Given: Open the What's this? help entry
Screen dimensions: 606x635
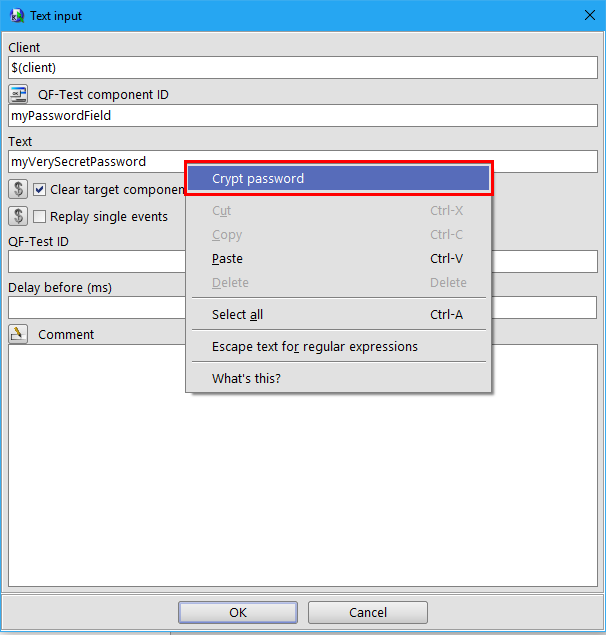Looking at the screenshot, I should pos(339,378).
